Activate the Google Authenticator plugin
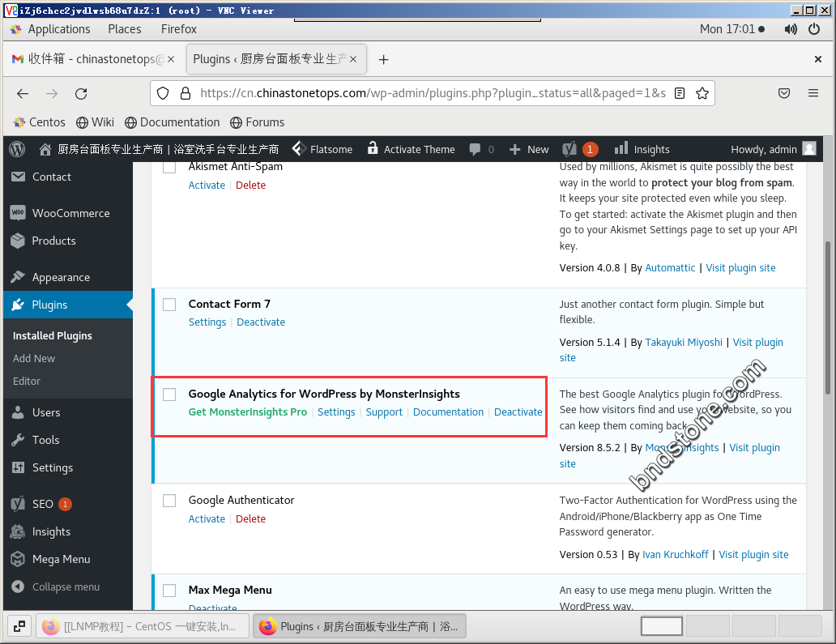The image size is (836, 644). [207, 519]
